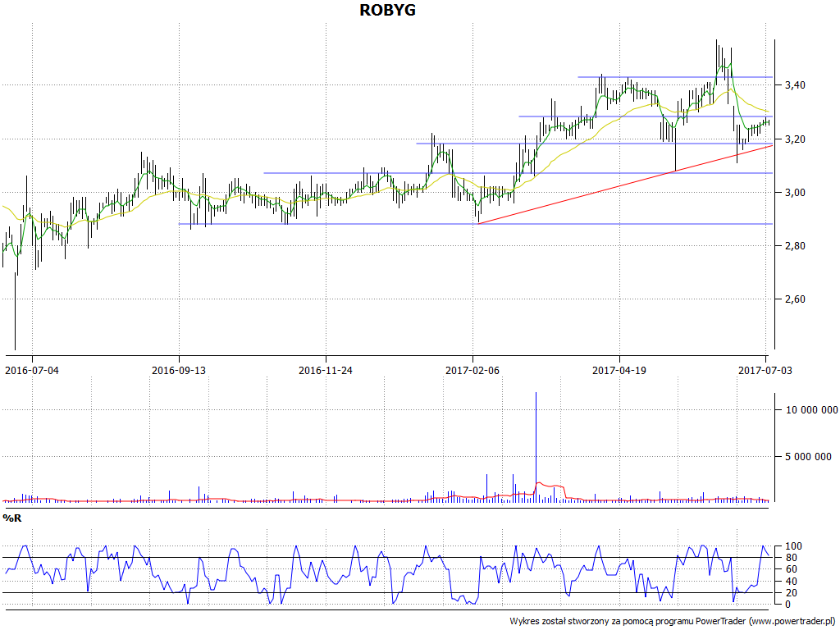840x630 pixels.
Task: Select the 3,40 price axis label
Action: tap(794, 85)
